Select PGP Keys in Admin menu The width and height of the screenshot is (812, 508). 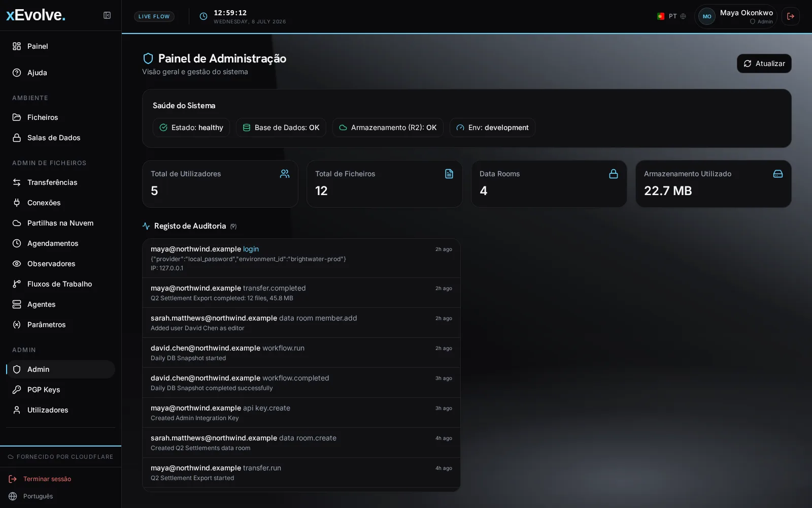click(61, 390)
